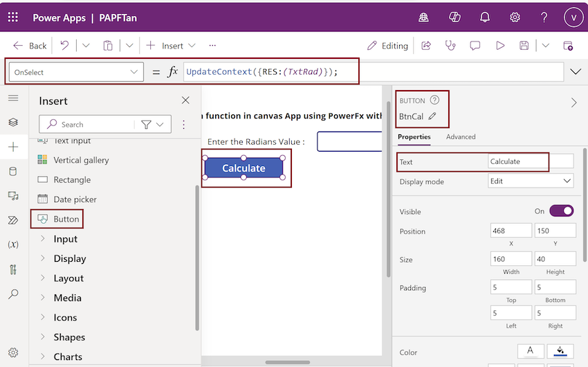
Task: Click the Share icon in toolbar
Action: click(x=426, y=46)
